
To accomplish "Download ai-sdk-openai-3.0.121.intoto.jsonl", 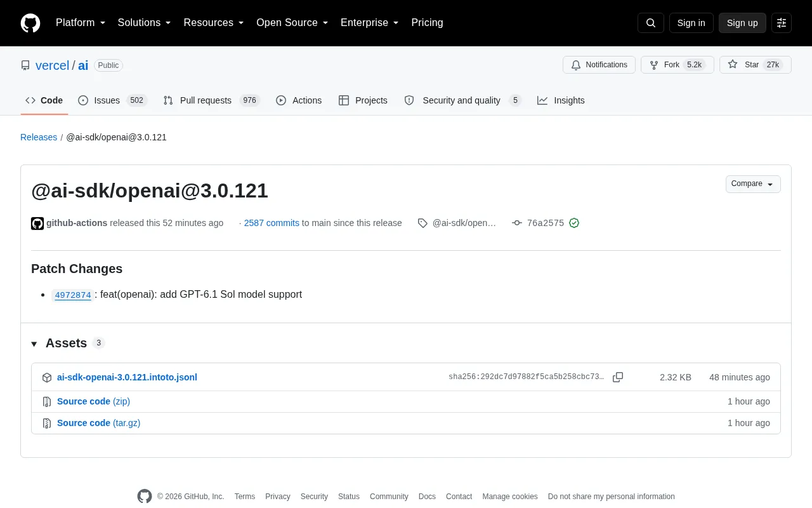I will click(x=127, y=377).
